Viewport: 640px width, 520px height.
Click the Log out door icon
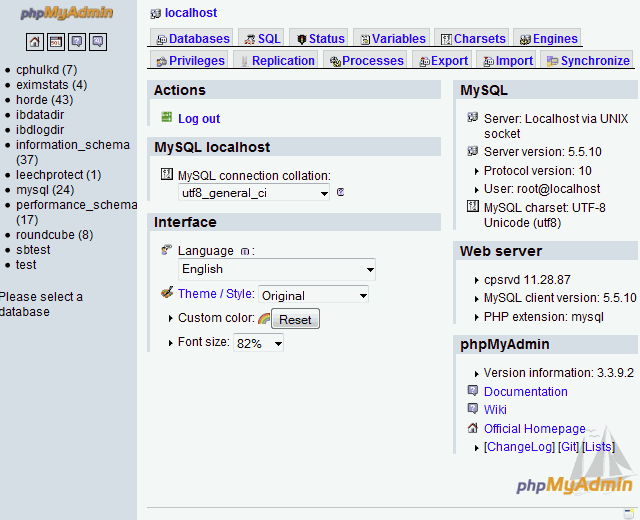tap(166, 118)
